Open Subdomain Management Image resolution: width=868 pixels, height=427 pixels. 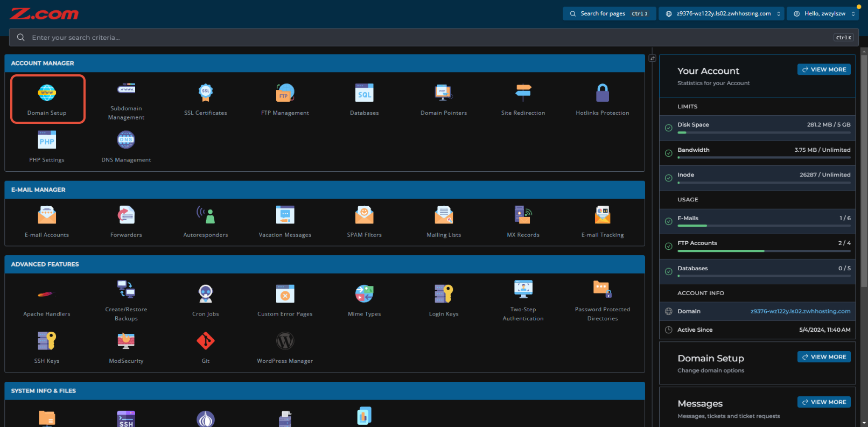pyautogui.click(x=127, y=101)
